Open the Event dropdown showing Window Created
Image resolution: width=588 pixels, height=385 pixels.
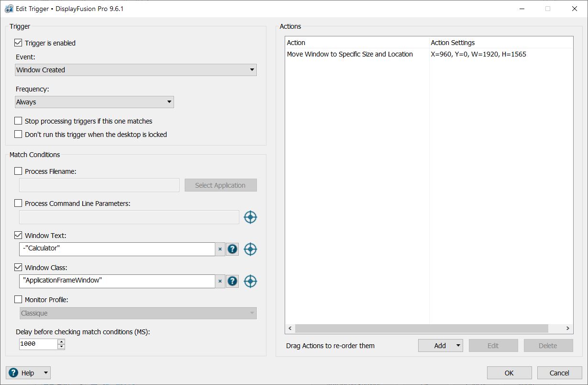tap(136, 70)
